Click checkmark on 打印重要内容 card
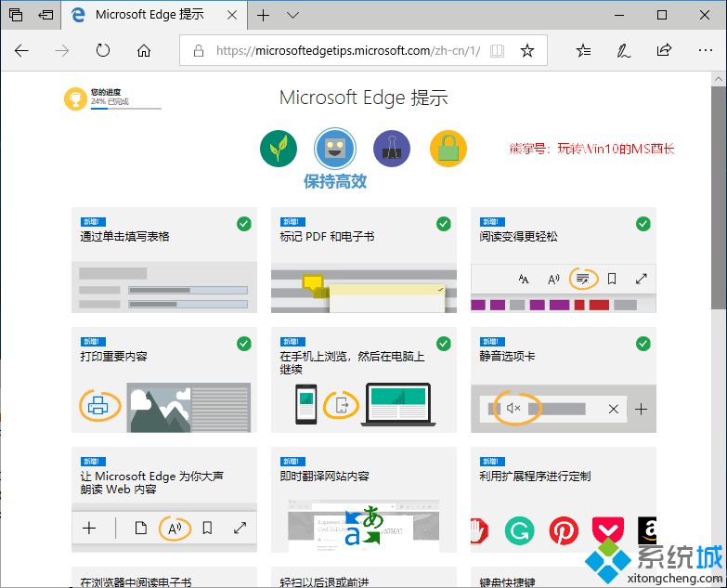 click(x=244, y=344)
